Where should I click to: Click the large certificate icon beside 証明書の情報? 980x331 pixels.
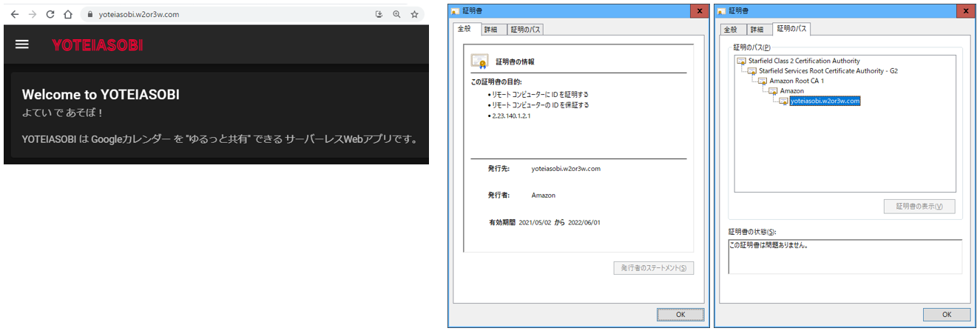click(479, 61)
